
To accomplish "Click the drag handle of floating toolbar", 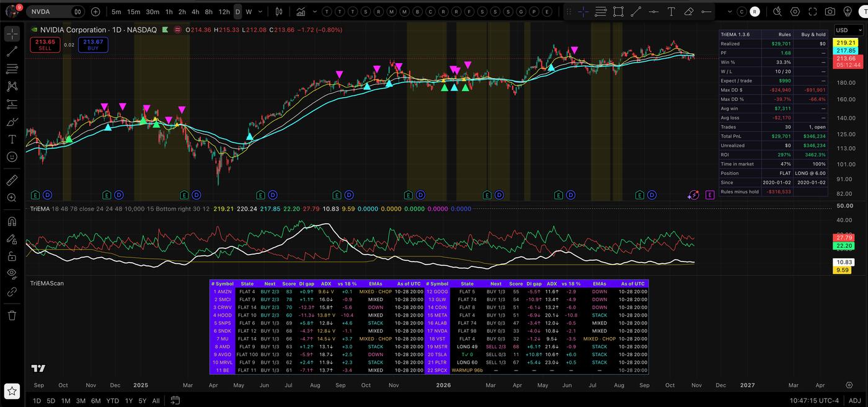I will [x=569, y=11].
